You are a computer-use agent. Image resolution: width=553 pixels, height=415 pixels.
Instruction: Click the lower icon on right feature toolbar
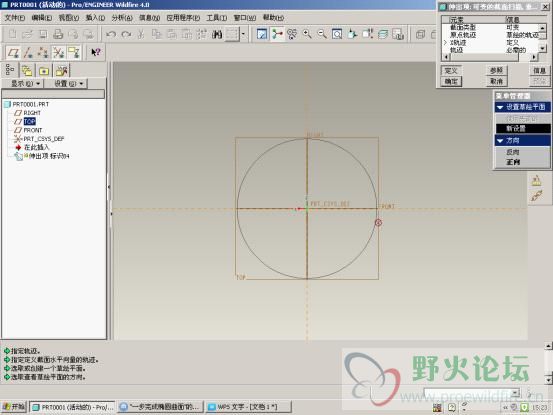pos(536,196)
